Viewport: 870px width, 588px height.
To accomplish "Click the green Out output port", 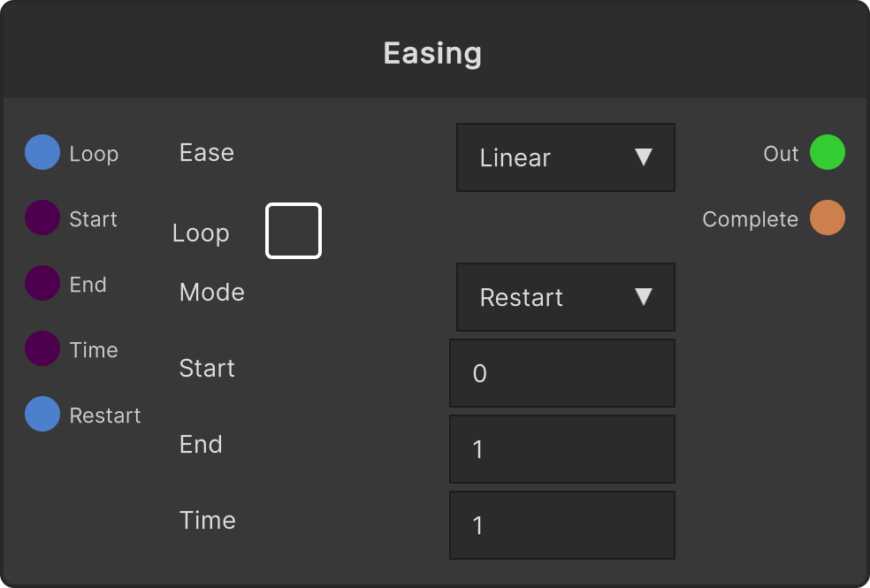I will (x=828, y=152).
